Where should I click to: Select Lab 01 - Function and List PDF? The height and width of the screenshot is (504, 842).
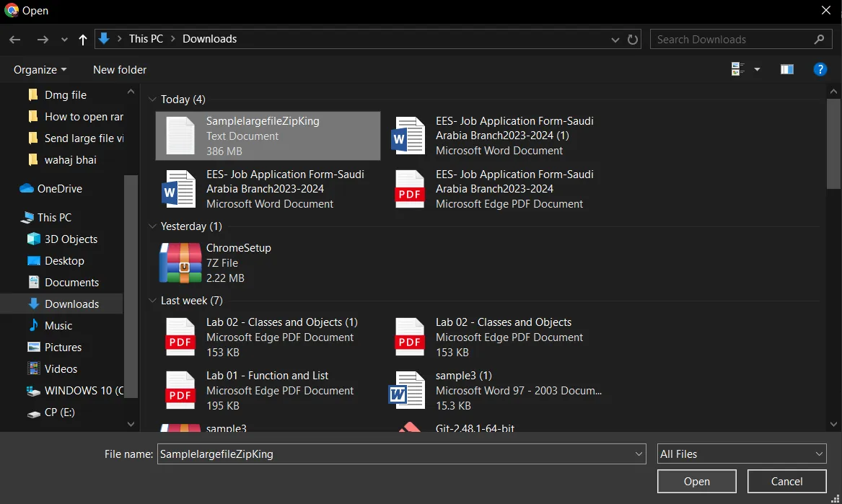click(268, 390)
